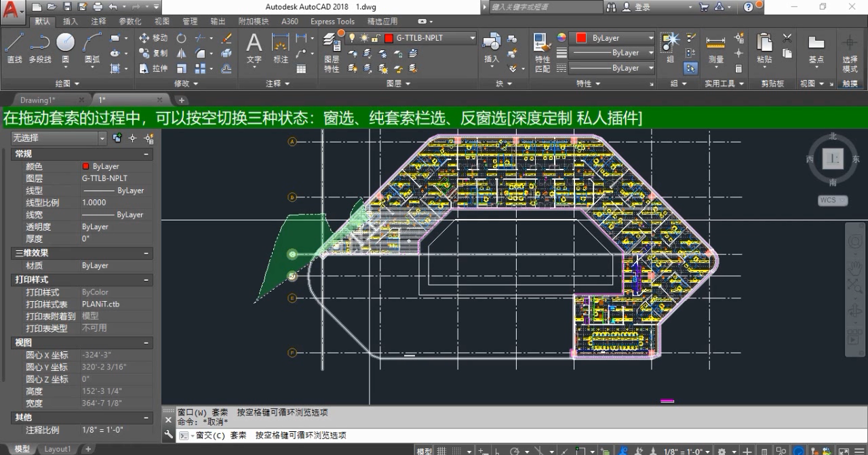Viewport: 868px width, 455px height.
Task: Select the Polyline (多段线) tool
Action: [40, 49]
